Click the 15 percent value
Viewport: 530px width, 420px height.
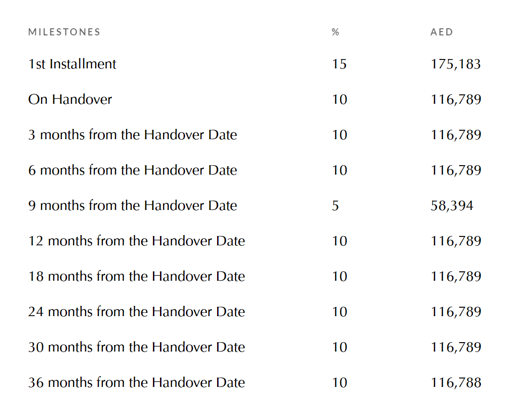click(x=339, y=64)
